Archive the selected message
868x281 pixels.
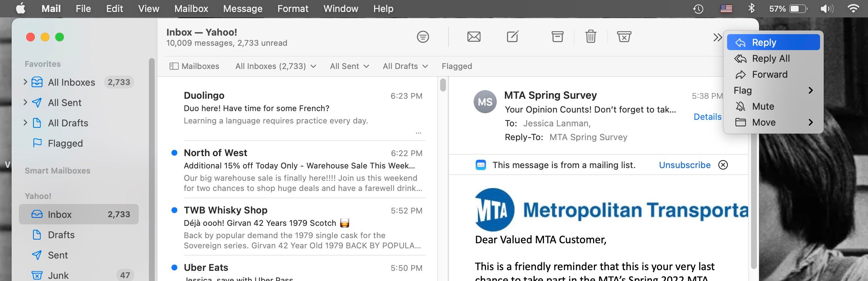click(557, 37)
